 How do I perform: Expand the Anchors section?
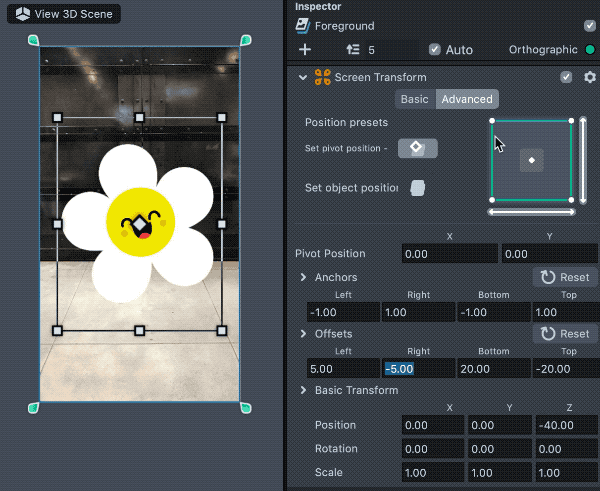303,277
